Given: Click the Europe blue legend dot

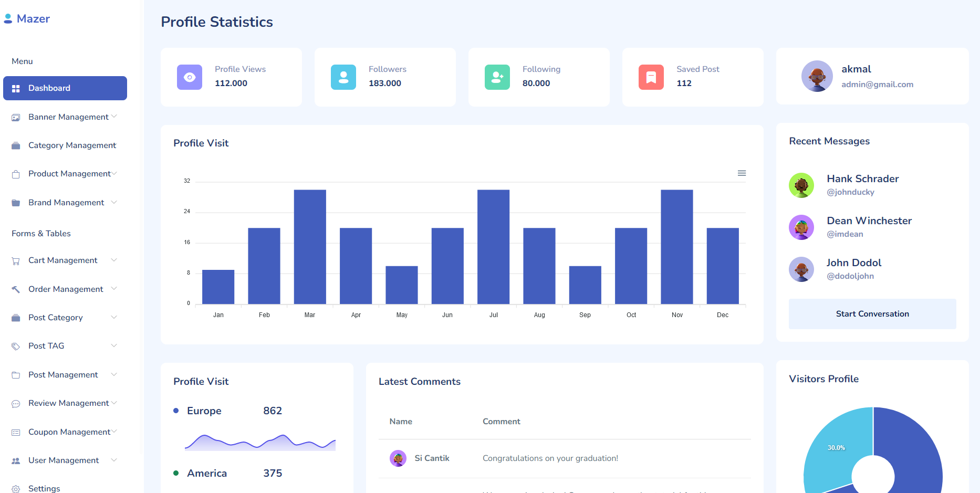Looking at the screenshot, I should click(176, 411).
